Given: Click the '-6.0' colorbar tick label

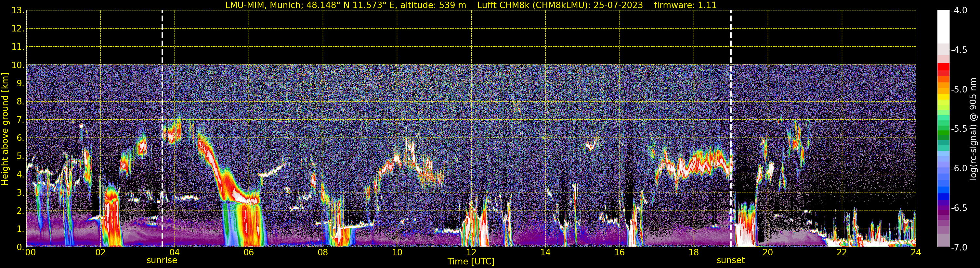Looking at the screenshot, I should pyautogui.click(x=959, y=168).
